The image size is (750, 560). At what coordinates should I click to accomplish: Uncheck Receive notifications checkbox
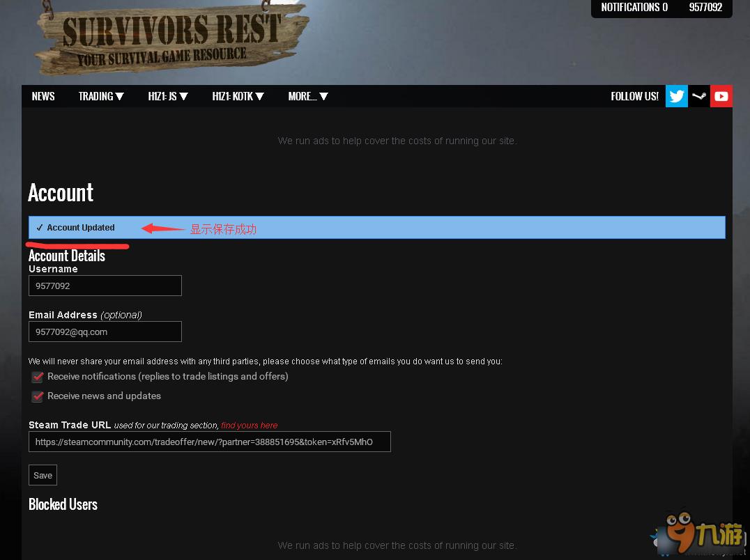click(38, 377)
